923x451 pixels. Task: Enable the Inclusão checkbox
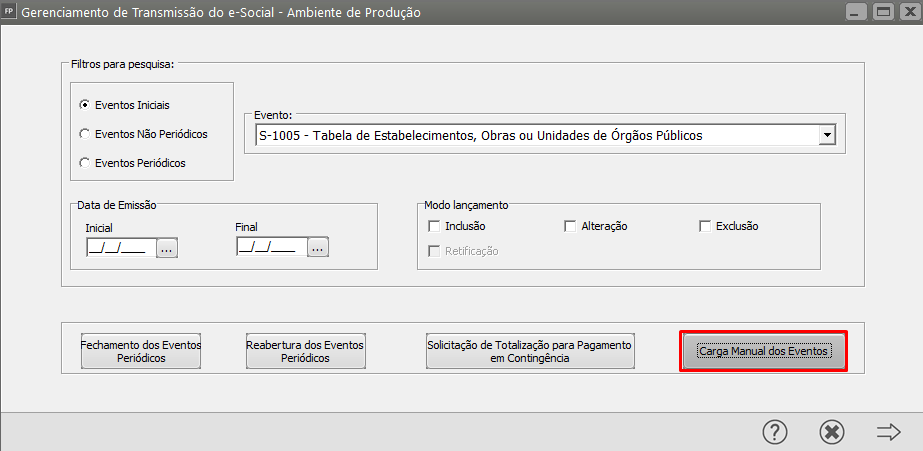coord(434,226)
